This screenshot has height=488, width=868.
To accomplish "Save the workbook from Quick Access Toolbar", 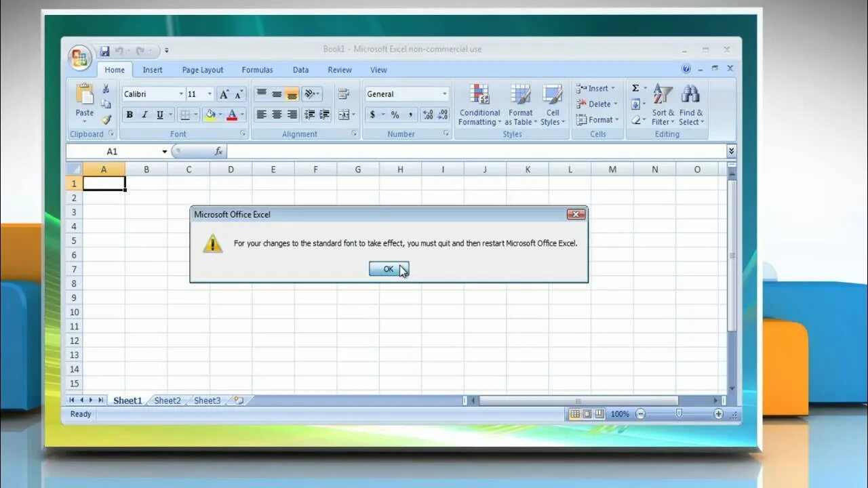I will (104, 51).
